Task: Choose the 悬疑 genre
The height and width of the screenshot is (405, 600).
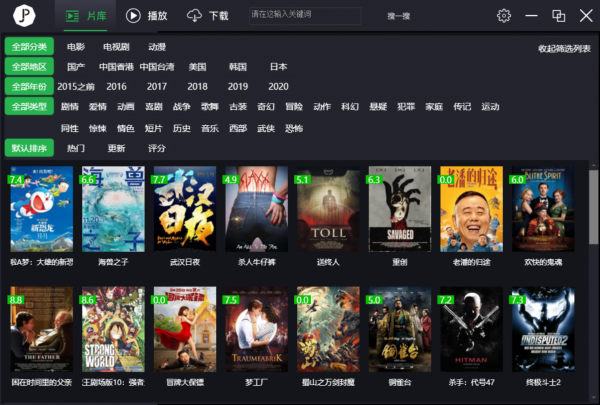Action: coord(378,106)
